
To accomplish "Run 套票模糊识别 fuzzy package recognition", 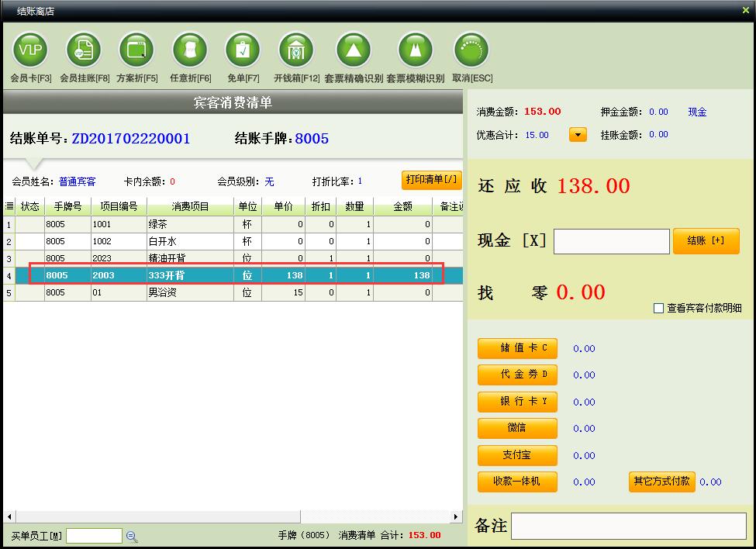I will pyautogui.click(x=415, y=50).
